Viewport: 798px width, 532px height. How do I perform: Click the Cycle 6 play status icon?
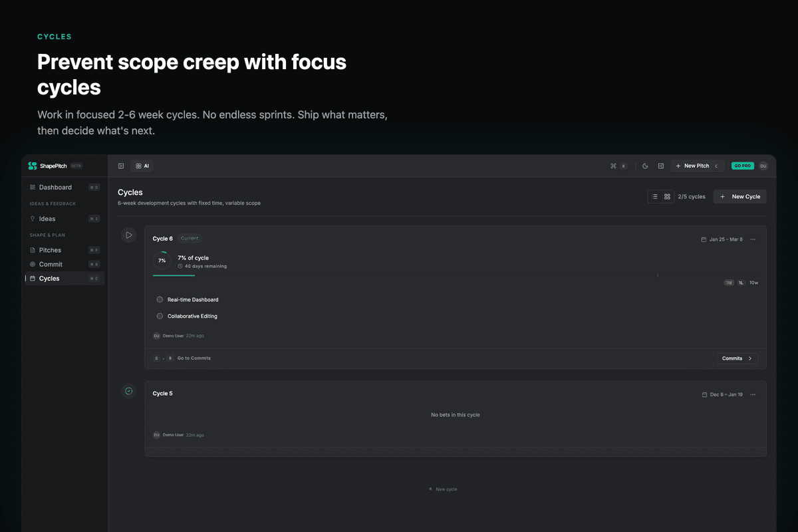[x=129, y=235]
